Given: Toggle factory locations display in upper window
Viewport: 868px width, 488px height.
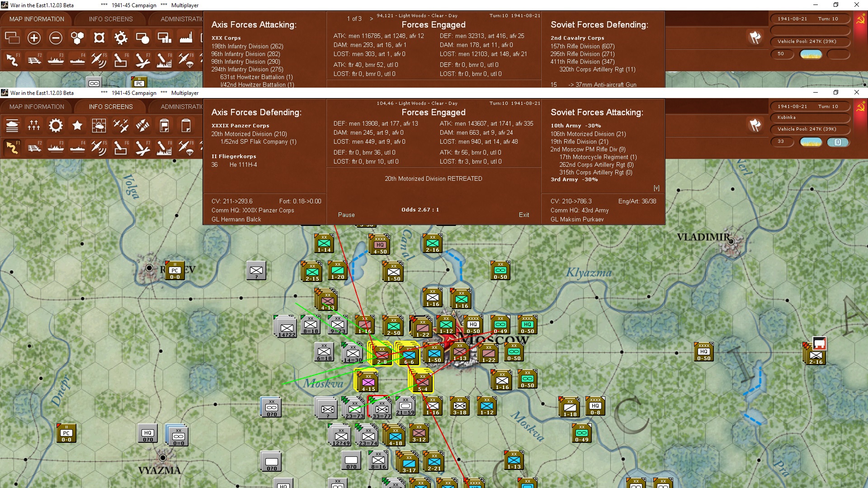Looking at the screenshot, I should coord(186,38).
